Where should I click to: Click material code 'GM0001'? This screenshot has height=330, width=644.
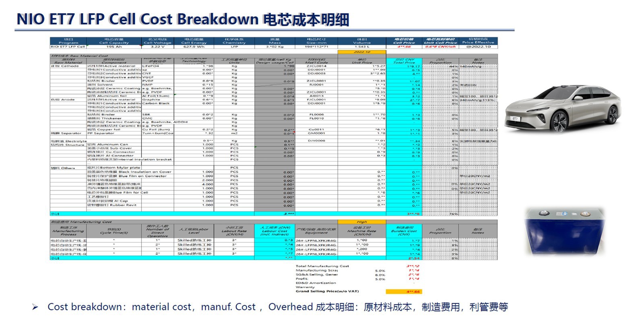316,133
